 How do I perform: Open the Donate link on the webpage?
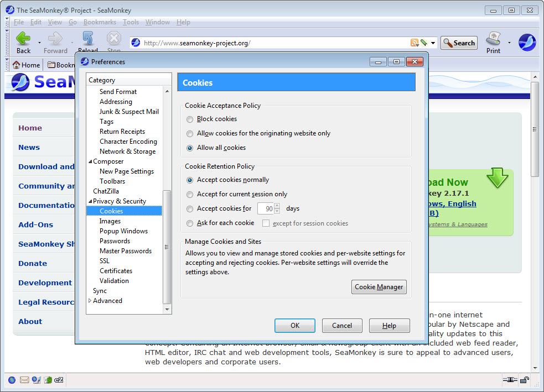[33, 263]
